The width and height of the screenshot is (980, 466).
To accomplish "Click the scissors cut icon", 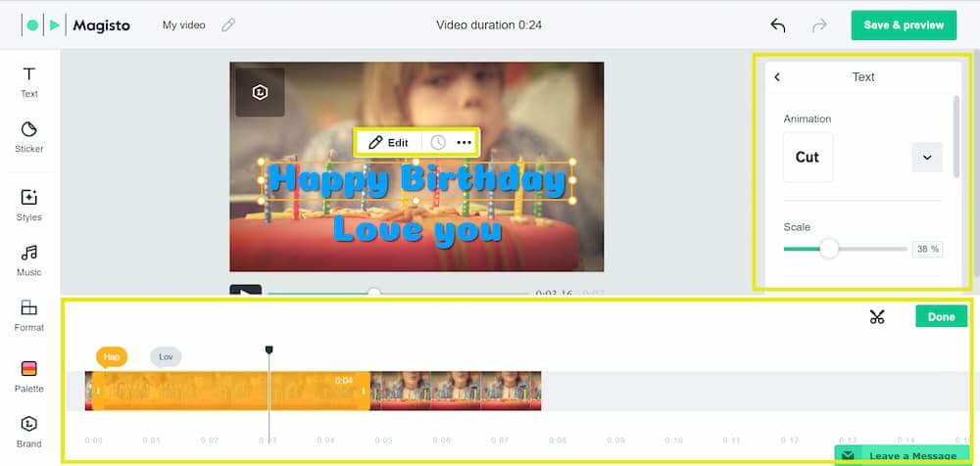I will 876,316.
